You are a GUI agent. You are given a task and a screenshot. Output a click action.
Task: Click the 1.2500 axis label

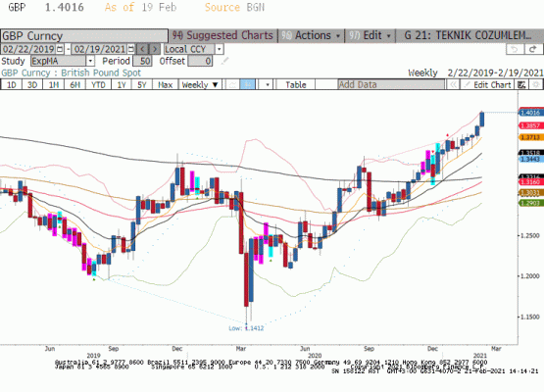(531, 235)
